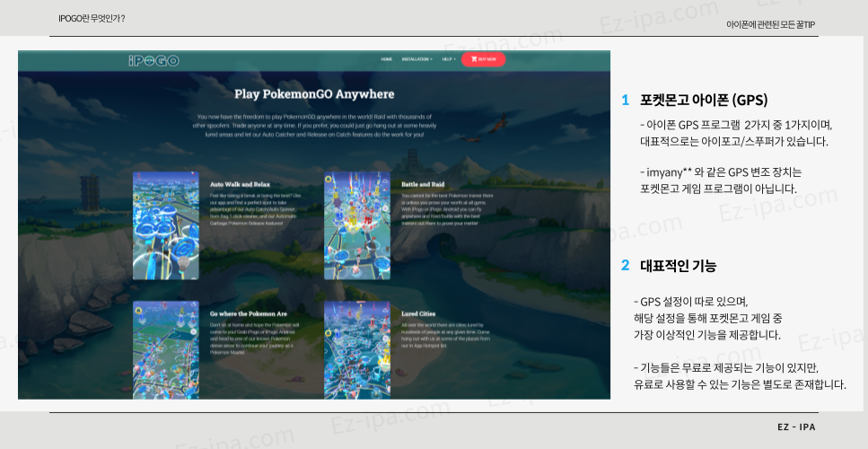The height and width of the screenshot is (449, 868).
Task: Click the heading 대표적인 기능
Action: [678, 266]
